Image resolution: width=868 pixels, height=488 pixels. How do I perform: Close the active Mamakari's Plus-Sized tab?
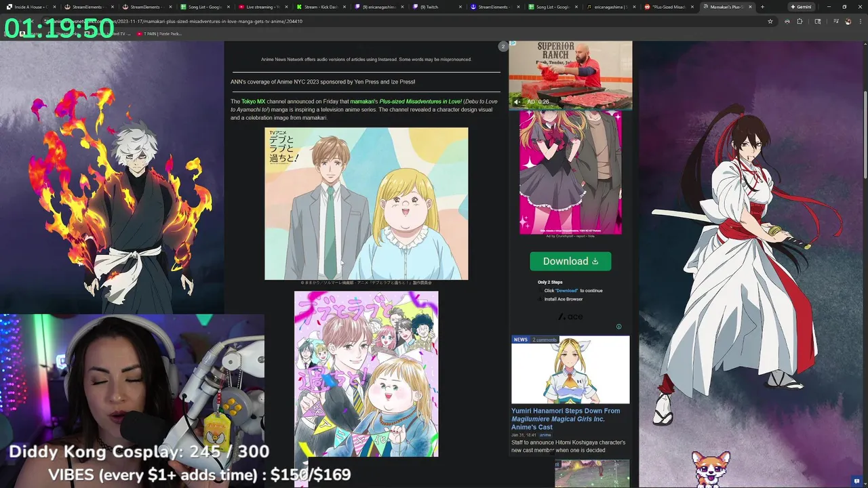click(750, 7)
